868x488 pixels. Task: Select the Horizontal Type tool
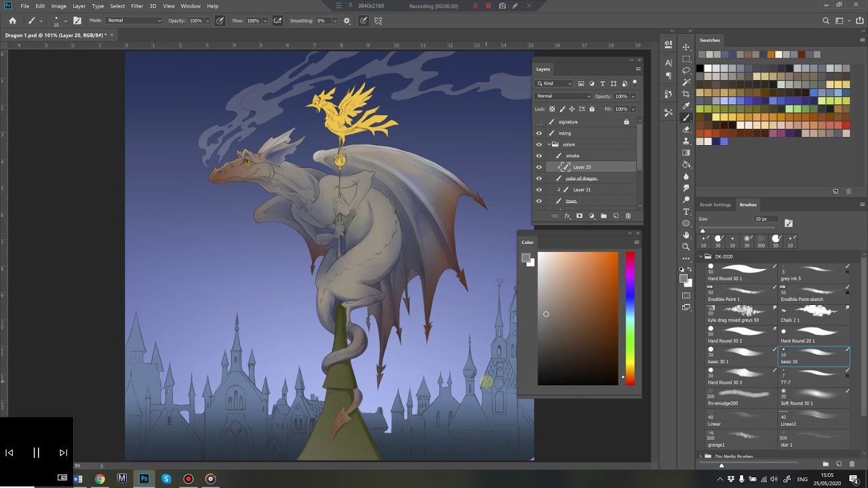point(686,211)
